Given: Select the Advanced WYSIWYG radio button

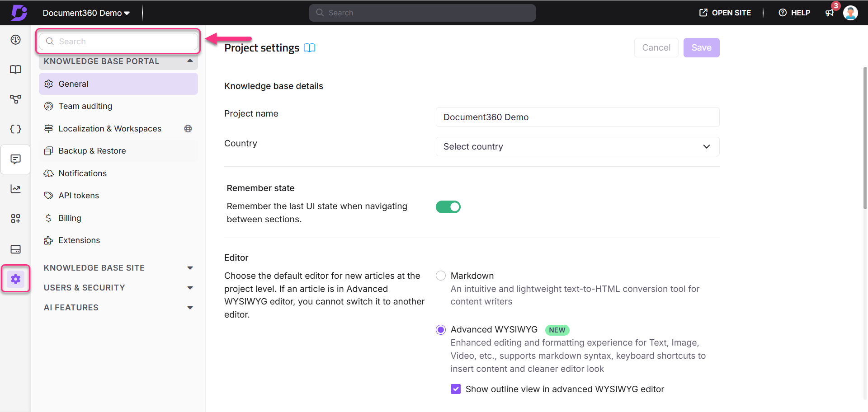Looking at the screenshot, I should (441, 330).
